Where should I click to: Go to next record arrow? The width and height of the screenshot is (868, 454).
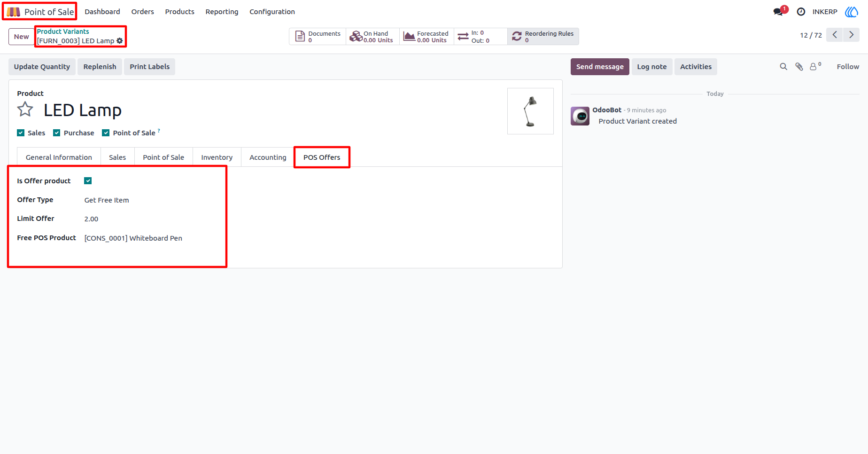(851, 35)
